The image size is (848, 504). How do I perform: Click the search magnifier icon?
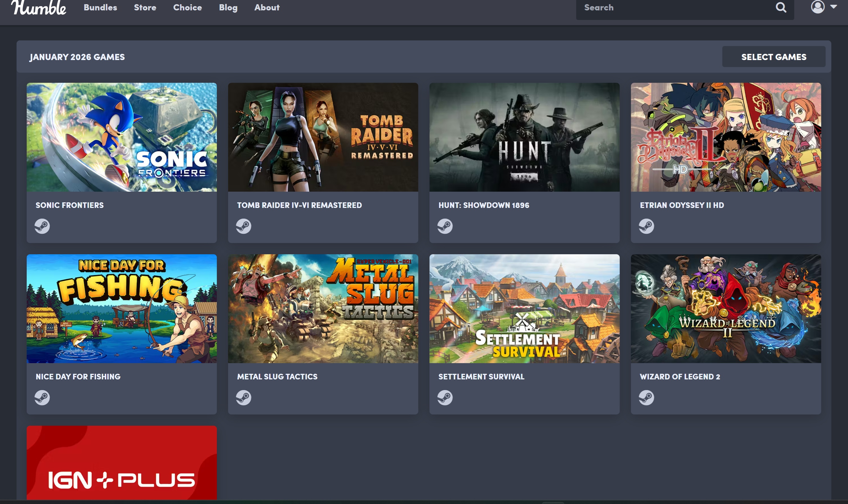pyautogui.click(x=781, y=8)
